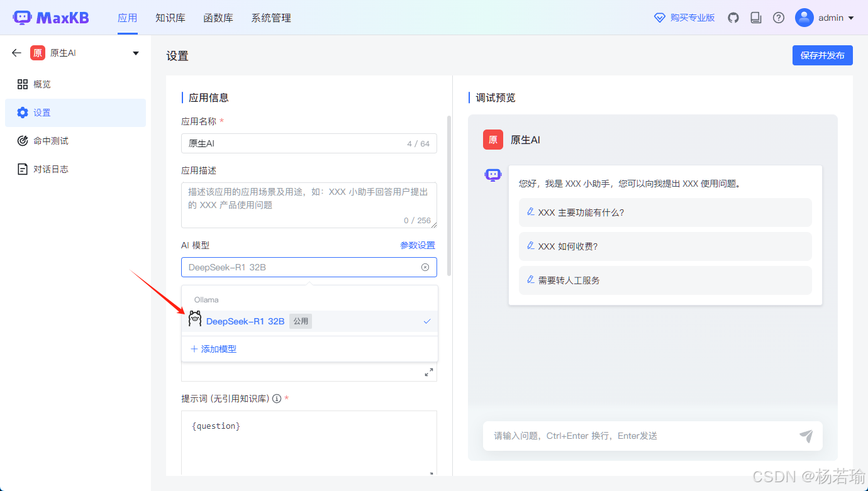Image resolution: width=868 pixels, height=491 pixels.
Task: Click the edit pencil icon beside XXX 如何收费?
Action: click(530, 246)
